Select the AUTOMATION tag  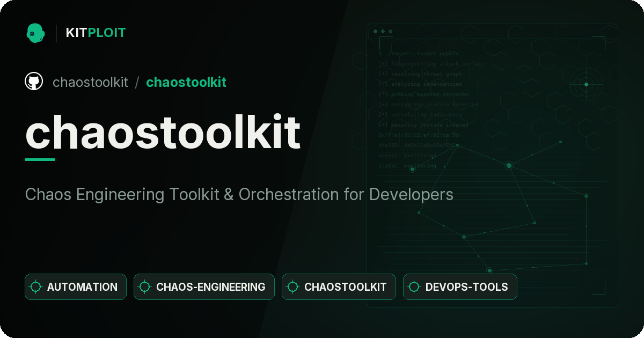(76, 287)
